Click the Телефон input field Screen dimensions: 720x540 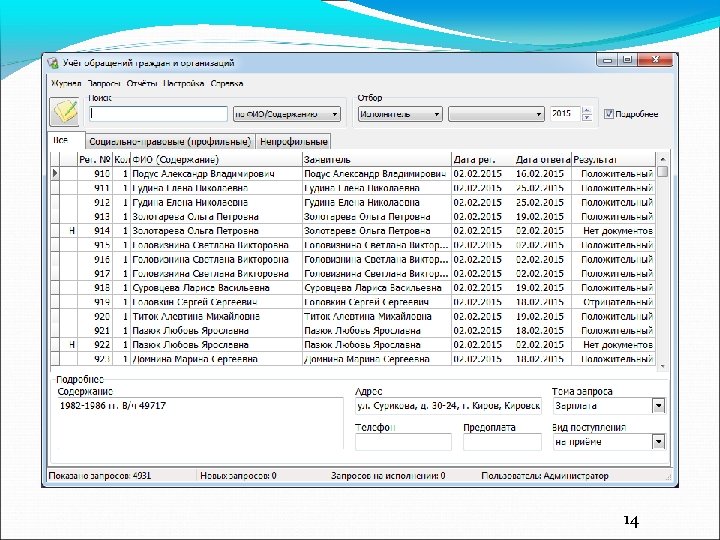(x=403, y=442)
